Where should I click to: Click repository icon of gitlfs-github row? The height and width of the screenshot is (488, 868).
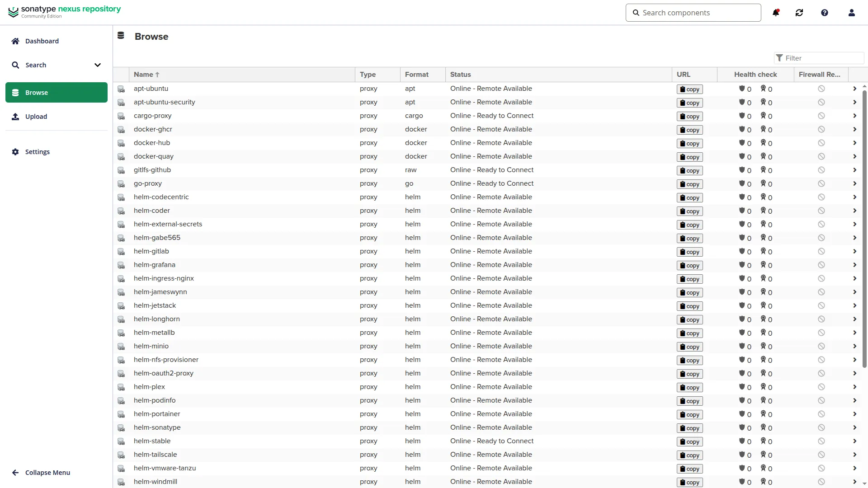coord(121,170)
